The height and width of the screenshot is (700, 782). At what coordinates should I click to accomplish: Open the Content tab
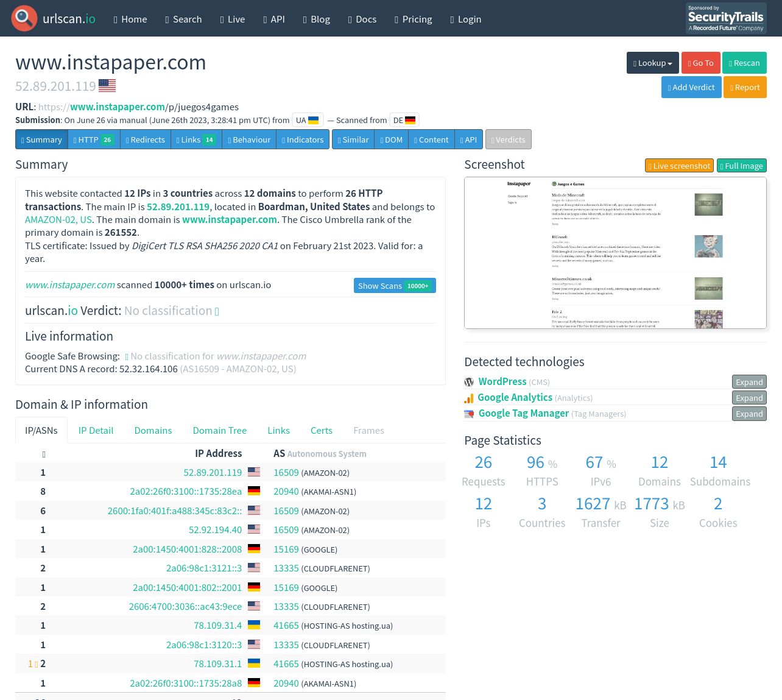pyautogui.click(x=431, y=140)
